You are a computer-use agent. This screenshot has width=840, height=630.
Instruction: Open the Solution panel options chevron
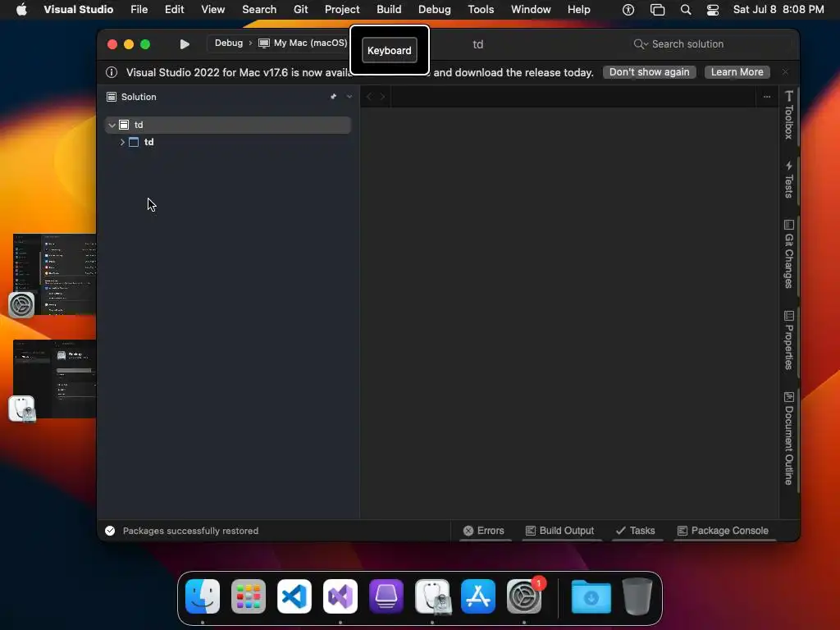click(349, 97)
